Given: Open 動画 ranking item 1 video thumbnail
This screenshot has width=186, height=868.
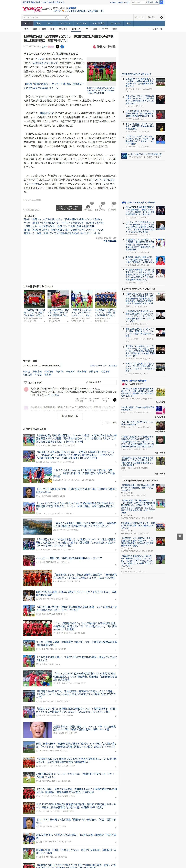Looking at the screenshot, I should click(x=160, y=297).
